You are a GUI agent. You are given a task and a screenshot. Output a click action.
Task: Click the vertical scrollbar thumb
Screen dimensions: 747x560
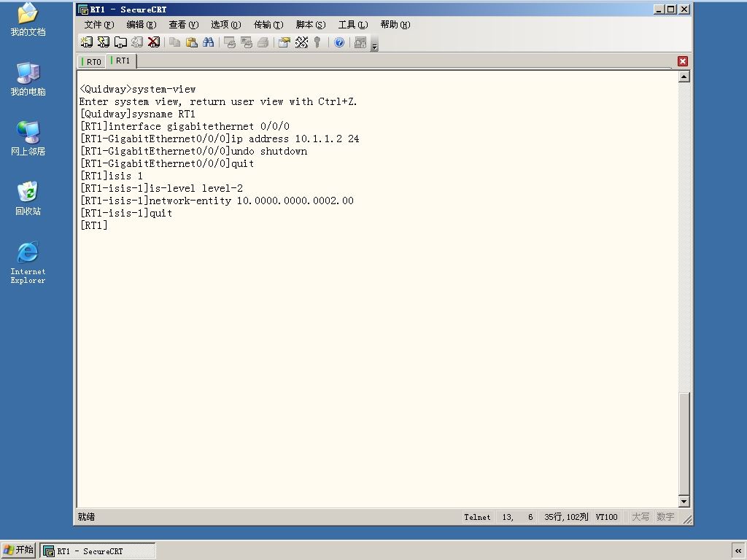click(x=684, y=444)
